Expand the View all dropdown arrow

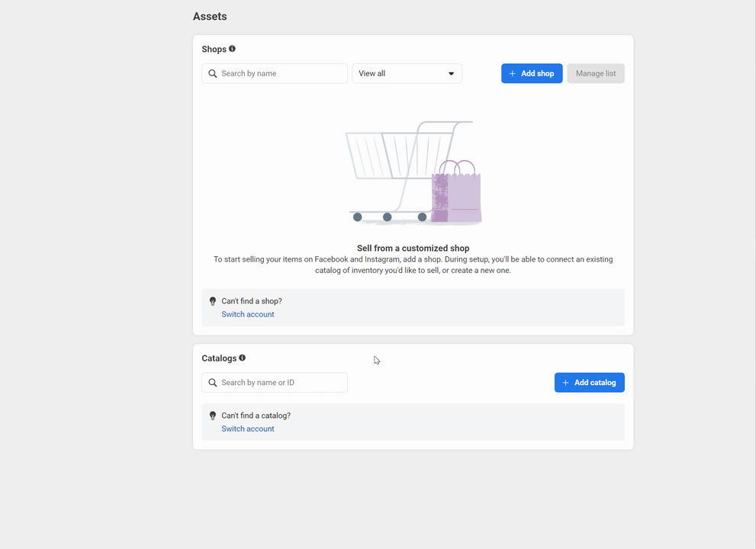pos(451,74)
